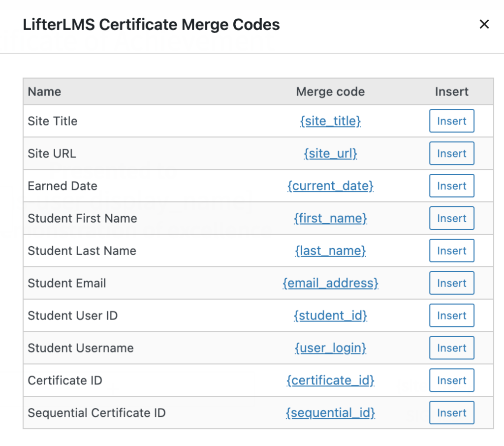Click the {user_login} merge code link
The image size is (504, 446).
pyautogui.click(x=331, y=348)
